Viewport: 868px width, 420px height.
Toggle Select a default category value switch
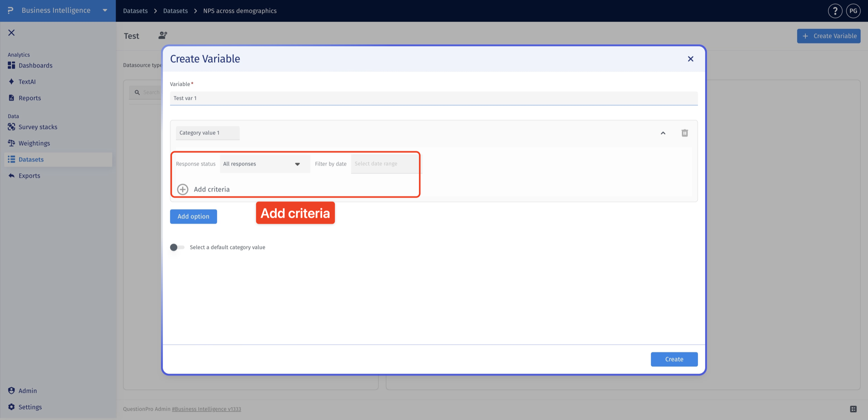(177, 247)
